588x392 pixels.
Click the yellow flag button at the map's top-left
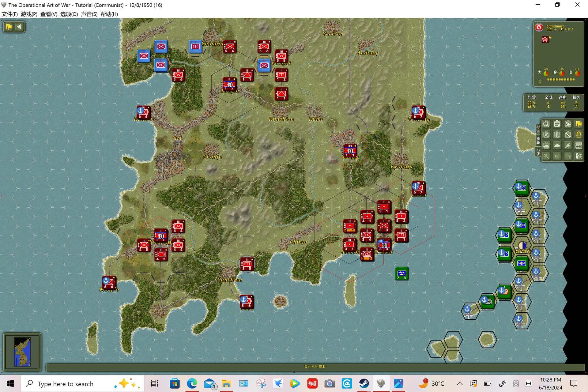tap(9, 27)
